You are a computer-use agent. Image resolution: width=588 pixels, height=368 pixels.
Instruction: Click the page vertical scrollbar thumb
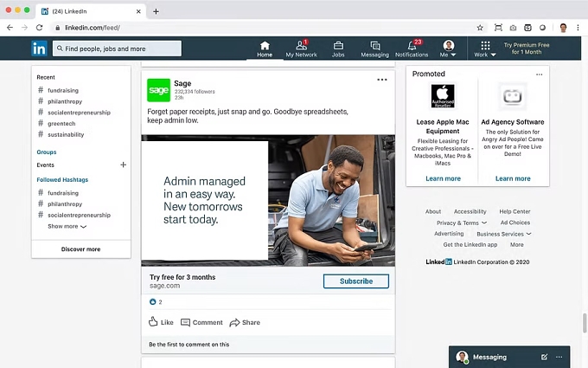(x=585, y=323)
